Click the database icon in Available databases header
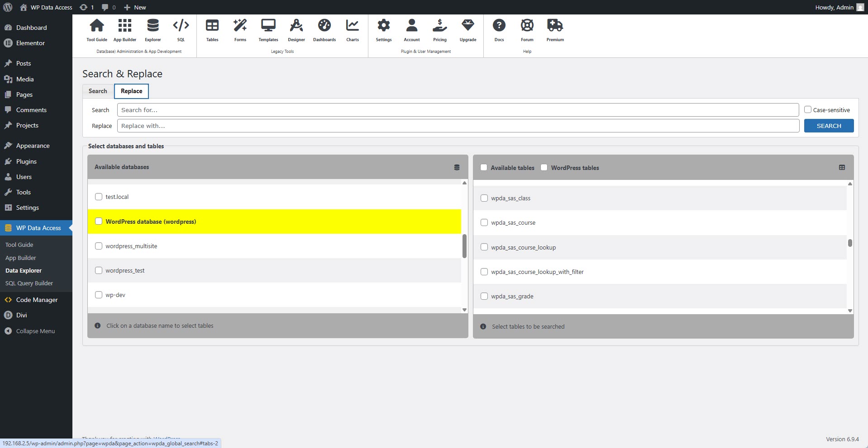868x448 pixels. (x=457, y=167)
